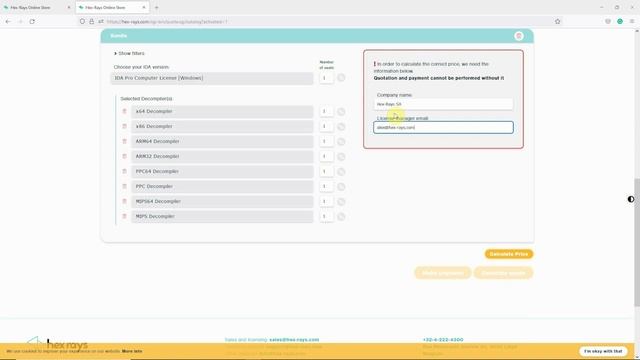Click round icon beside PPC64 Decompiler seats
This screenshot has height=360, width=640.
point(341,172)
